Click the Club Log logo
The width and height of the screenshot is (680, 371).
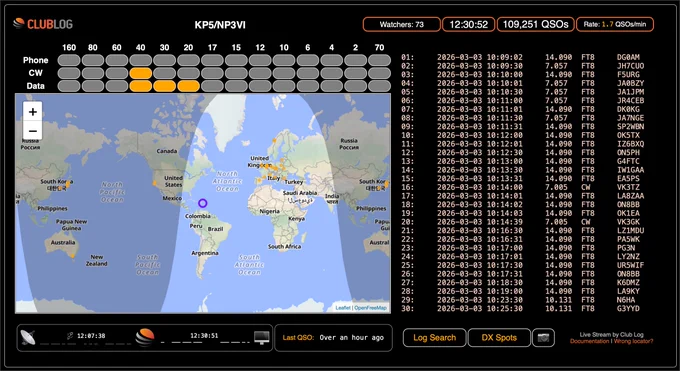click(x=42, y=24)
